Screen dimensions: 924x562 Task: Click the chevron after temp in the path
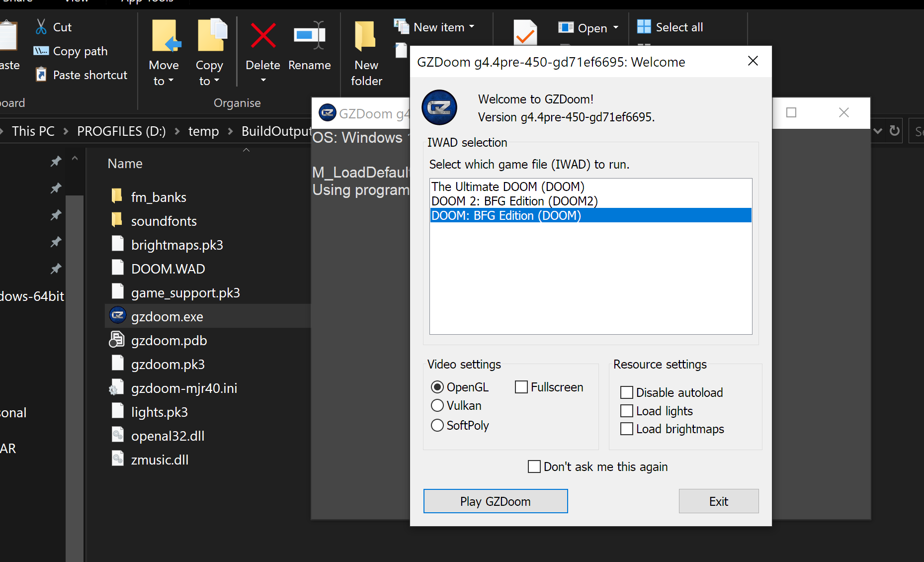pos(230,131)
